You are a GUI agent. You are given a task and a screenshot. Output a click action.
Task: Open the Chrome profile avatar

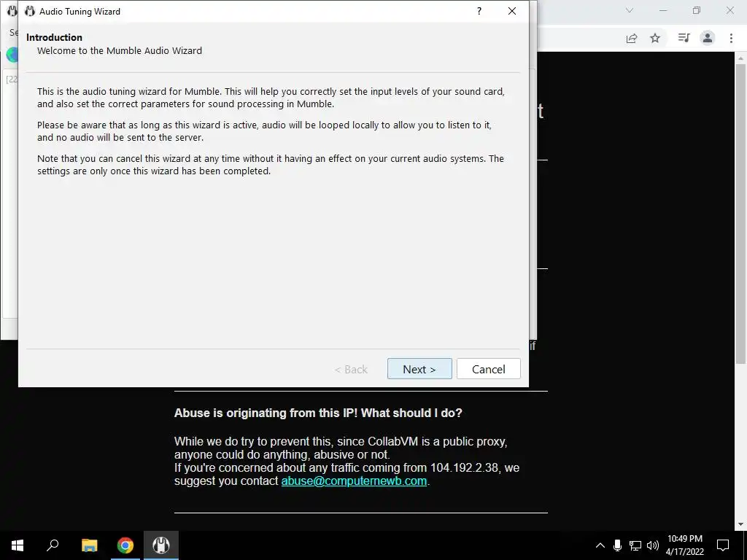[708, 38]
